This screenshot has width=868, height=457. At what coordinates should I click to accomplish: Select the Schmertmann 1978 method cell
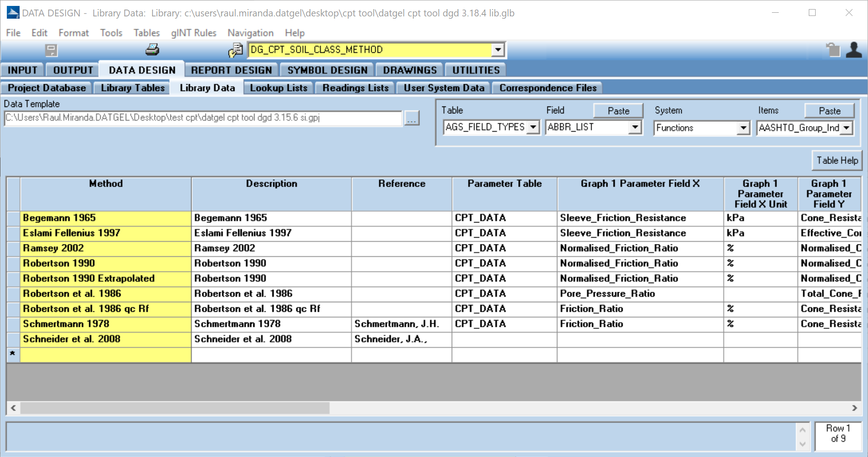pyautogui.click(x=106, y=324)
